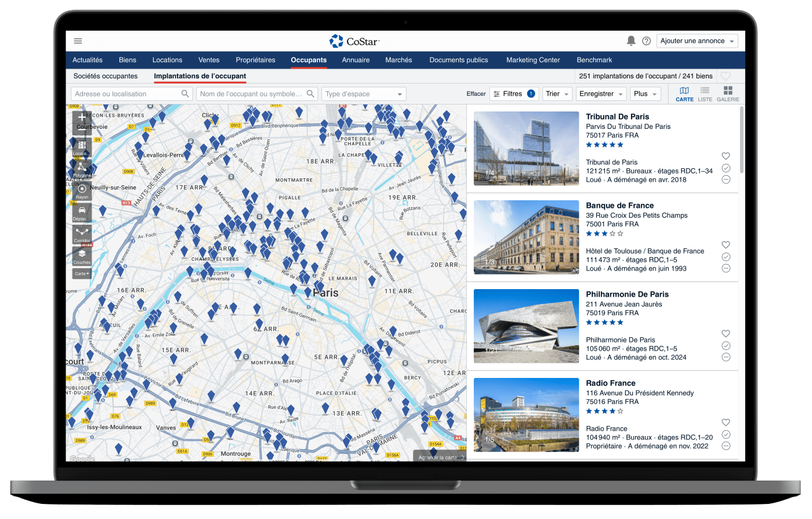Screen dimensions: 812x519
Task: Switch to the Sociétés occupantes tab
Action: (x=106, y=76)
